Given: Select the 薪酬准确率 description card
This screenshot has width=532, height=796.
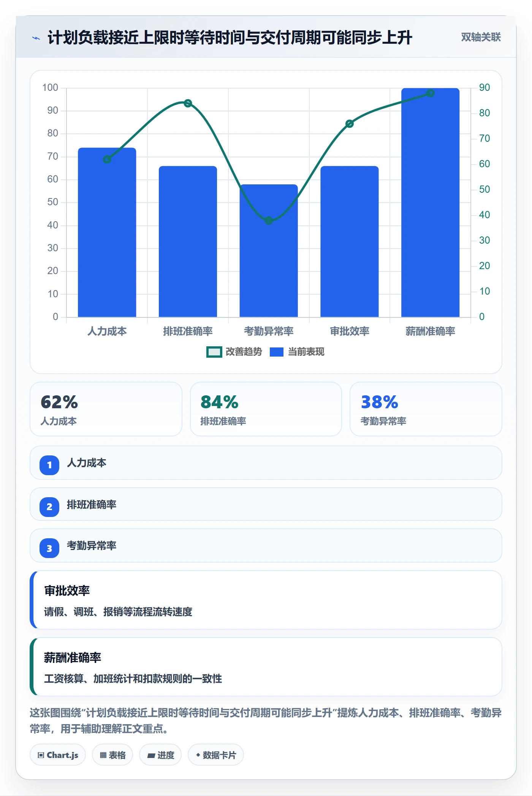Looking at the screenshot, I should [266, 667].
